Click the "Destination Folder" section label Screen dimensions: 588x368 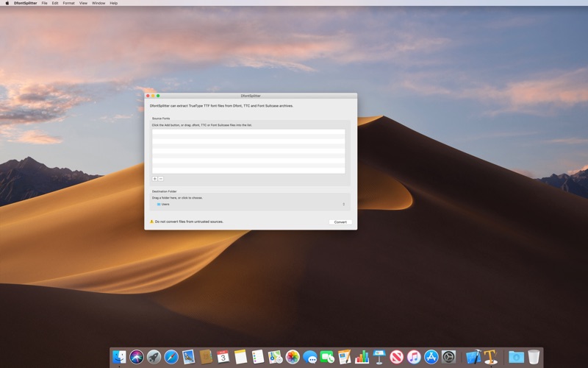[x=164, y=191]
